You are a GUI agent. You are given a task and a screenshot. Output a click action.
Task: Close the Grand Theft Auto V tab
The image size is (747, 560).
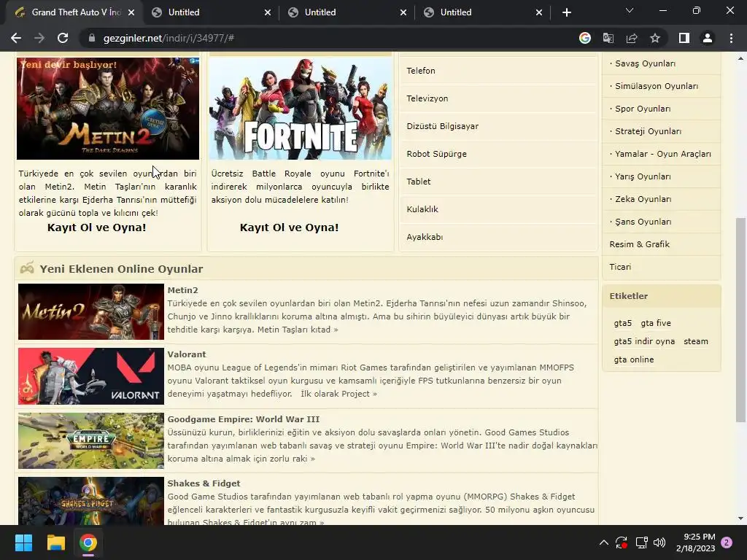(x=131, y=12)
